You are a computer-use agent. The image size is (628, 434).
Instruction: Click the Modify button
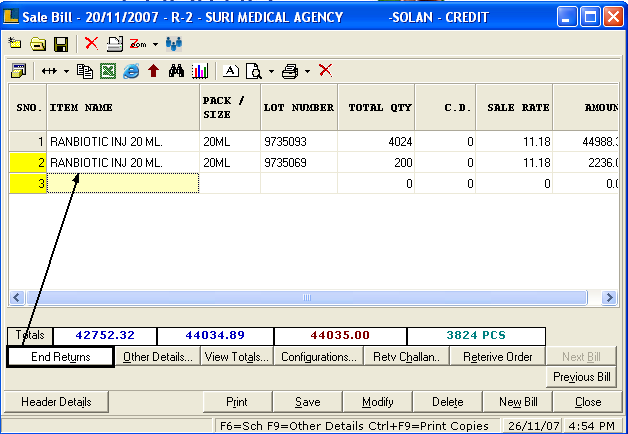click(x=377, y=402)
